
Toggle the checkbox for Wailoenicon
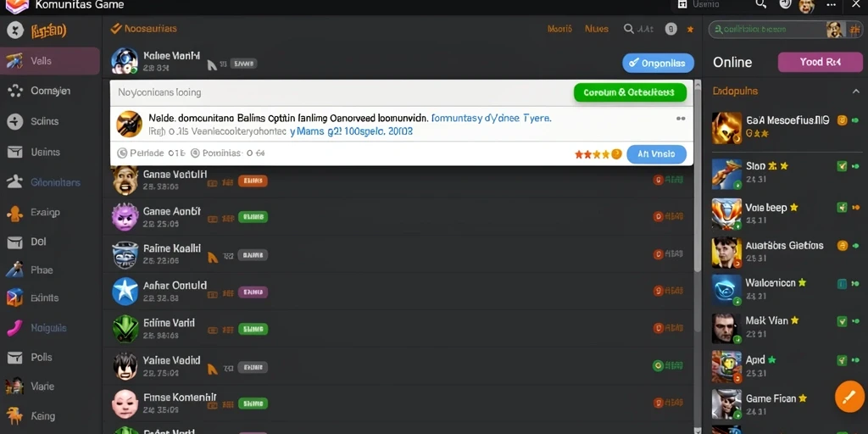pos(842,284)
